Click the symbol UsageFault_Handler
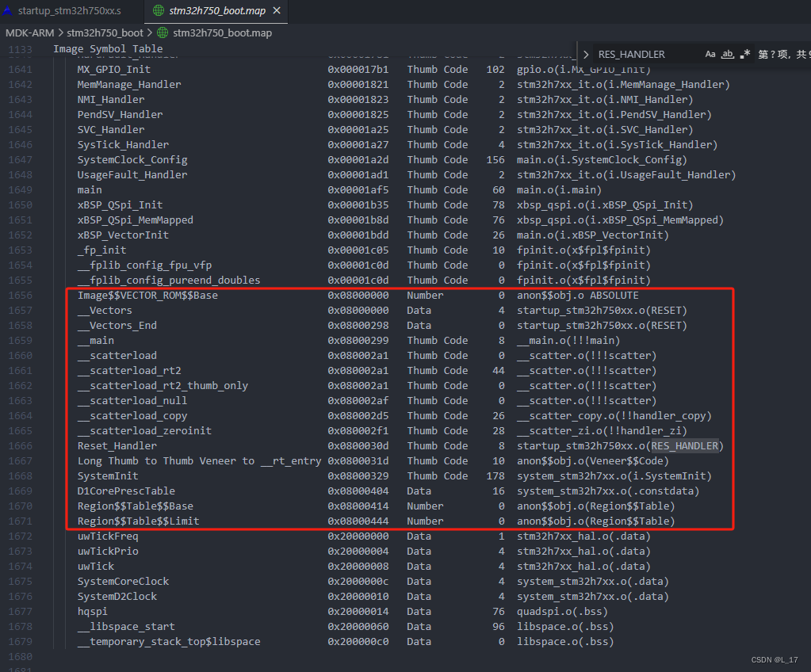 (132, 174)
